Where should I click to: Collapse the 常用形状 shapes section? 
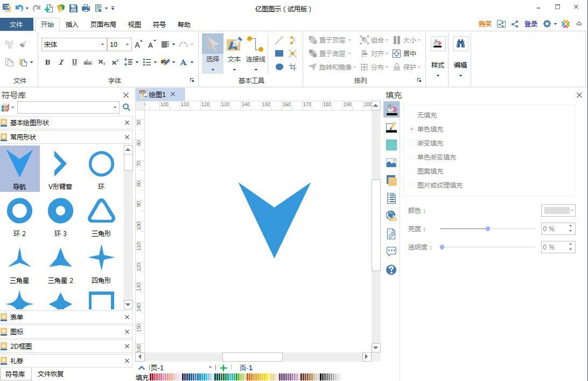pyautogui.click(x=127, y=137)
